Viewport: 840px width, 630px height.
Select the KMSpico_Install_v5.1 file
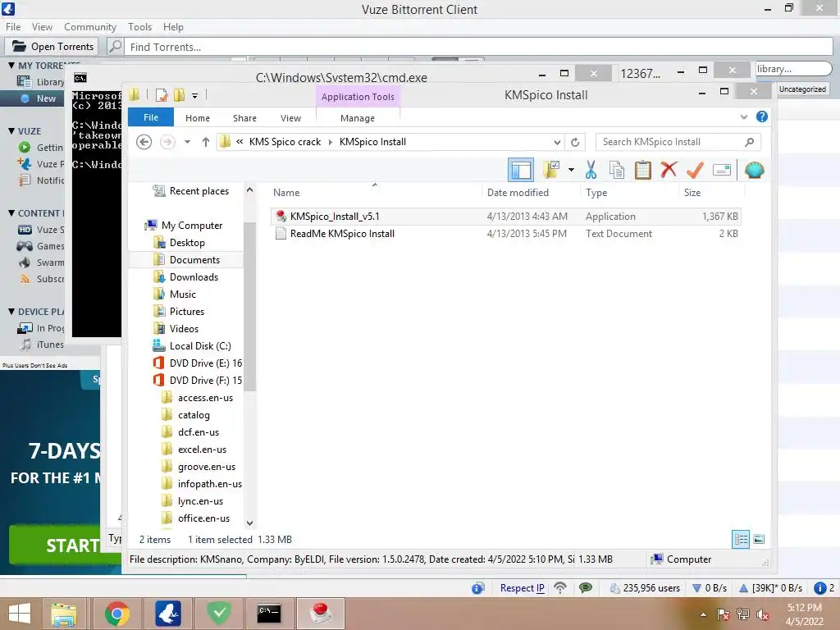coord(506,217)
